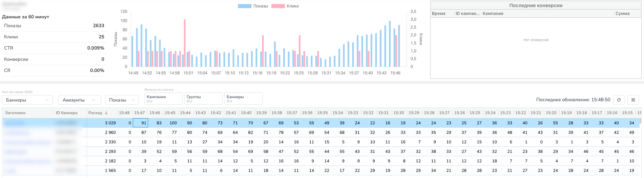Click the 15:48 column header

click(x=124, y=113)
